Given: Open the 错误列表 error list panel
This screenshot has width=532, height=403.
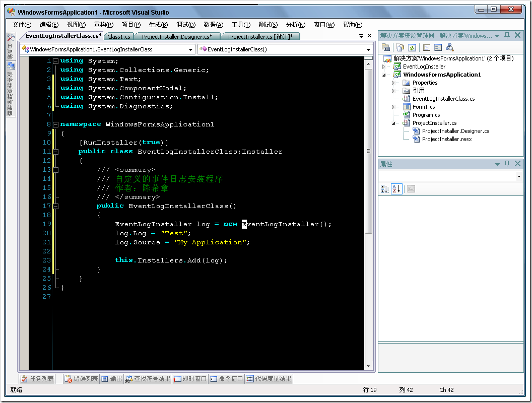Looking at the screenshot, I should click(x=82, y=379).
